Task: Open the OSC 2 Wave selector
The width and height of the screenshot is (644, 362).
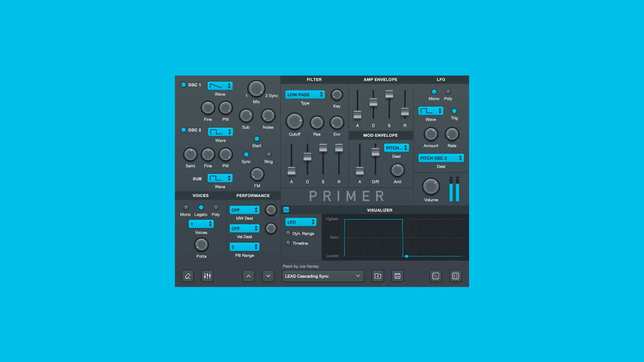Action: [220, 132]
